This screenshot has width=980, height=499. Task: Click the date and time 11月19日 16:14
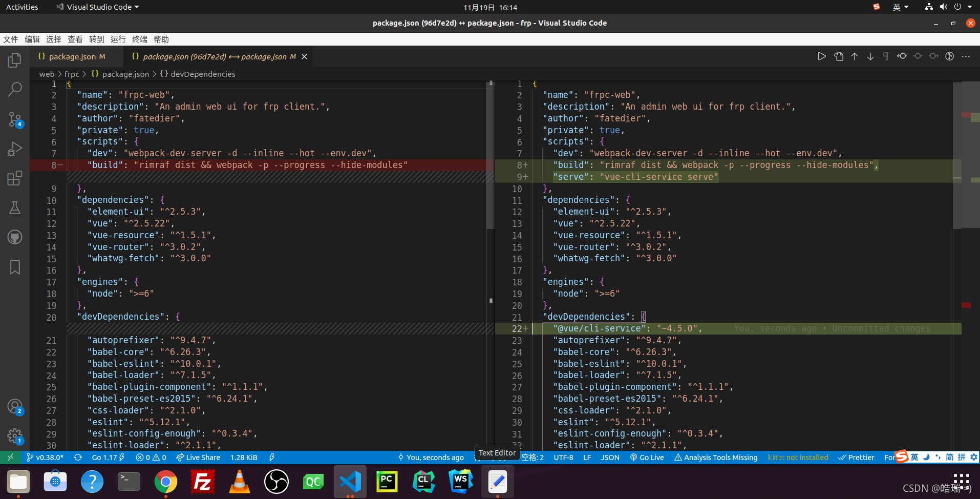point(490,7)
